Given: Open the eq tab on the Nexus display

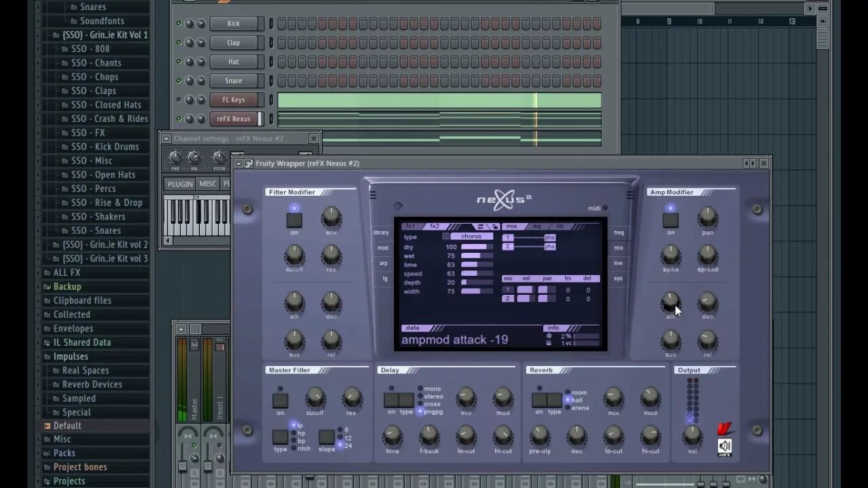Looking at the screenshot, I should 536,226.
